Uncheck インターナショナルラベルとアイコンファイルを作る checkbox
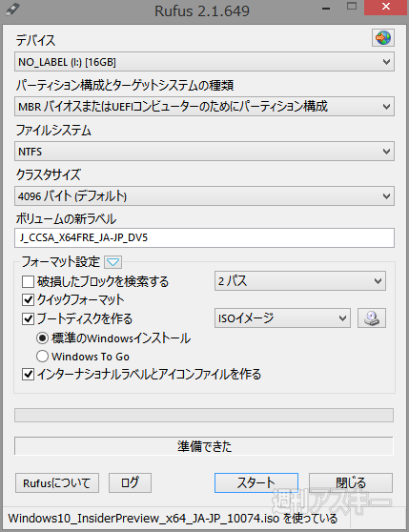Image resolution: width=409 pixels, height=532 pixels. 29,375
